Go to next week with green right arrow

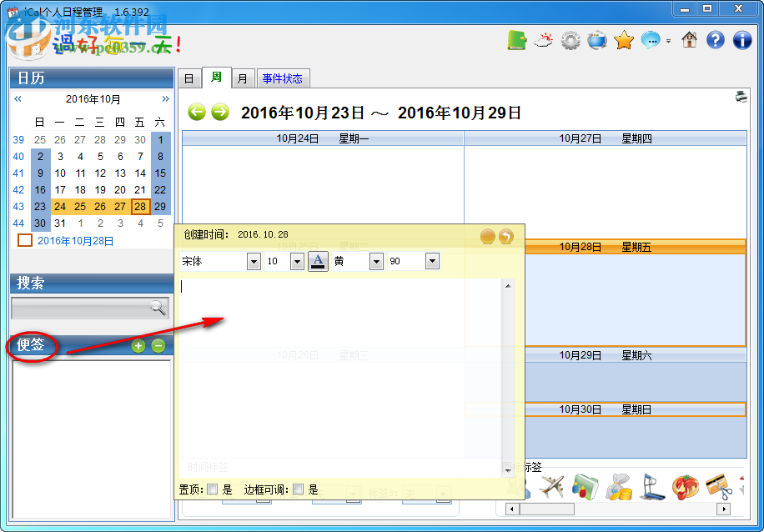[220, 112]
